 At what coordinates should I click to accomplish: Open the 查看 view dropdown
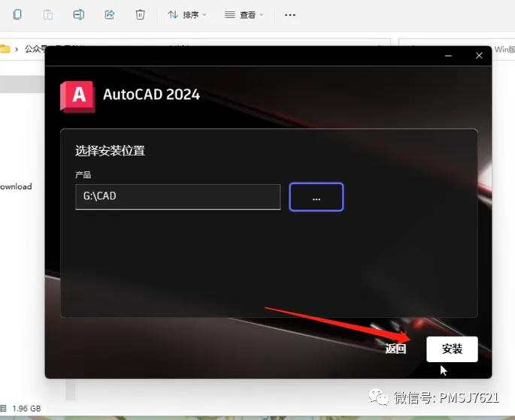tap(244, 15)
